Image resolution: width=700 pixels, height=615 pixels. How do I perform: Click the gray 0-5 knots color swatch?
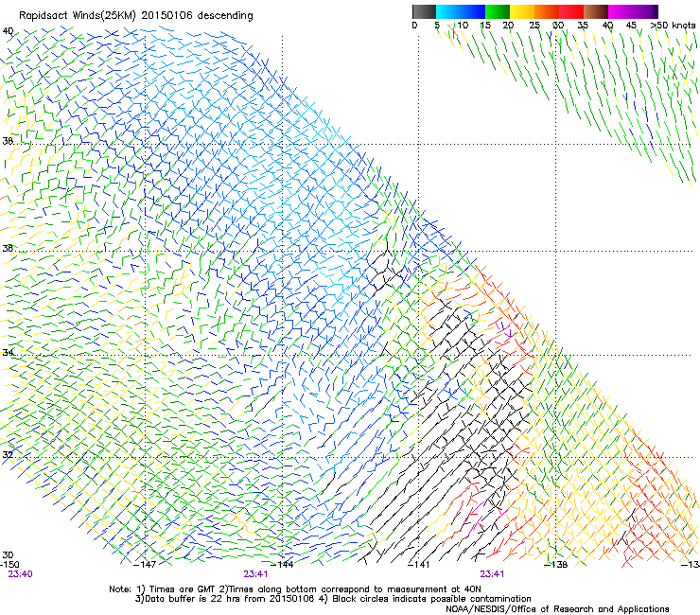[424, 11]
